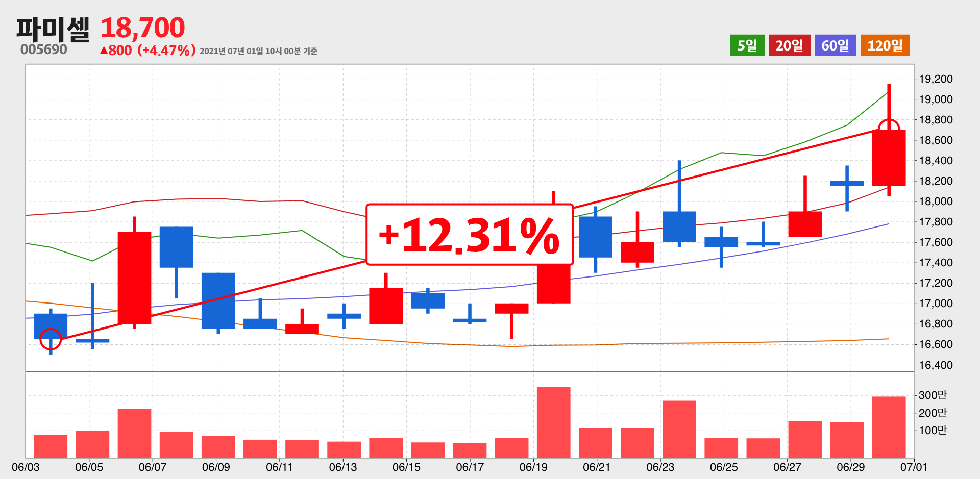The image size is (980, 479).
Task: Click the rightmost volume bar at 07/01
Action: [889, 427]
